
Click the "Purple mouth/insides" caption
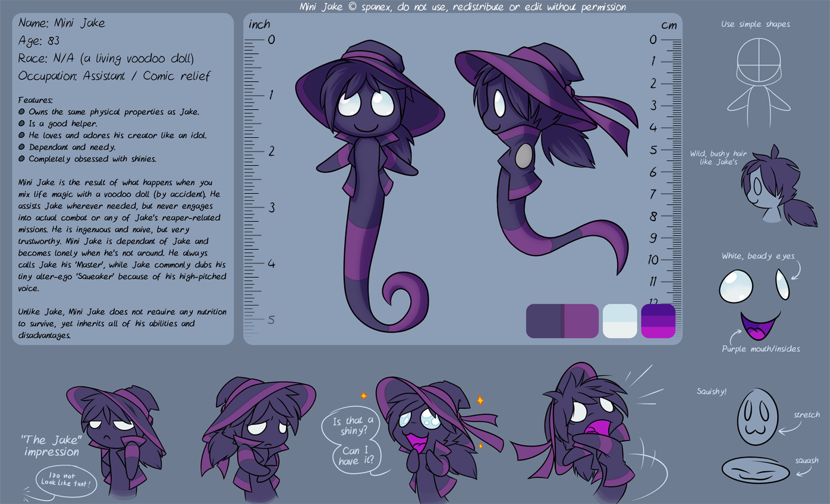pyautogui.click(x=760, y=349)
